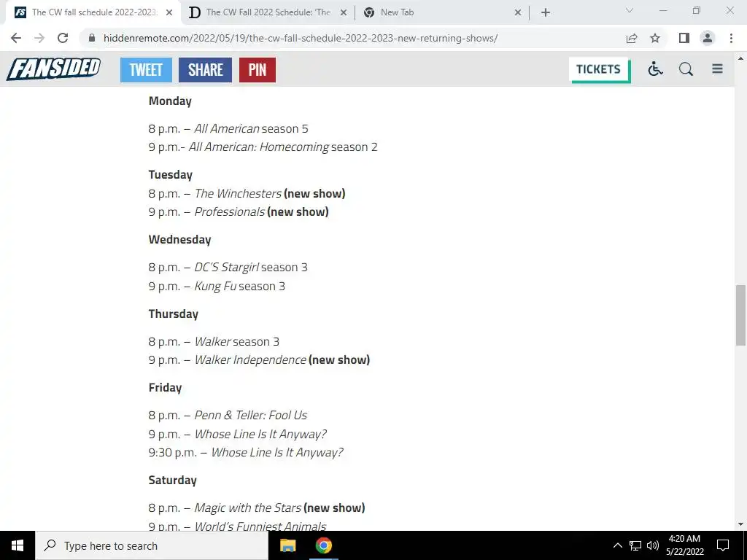Click the Chrome taskbar icon
This screenshot has height=560, width=747.
coord(323,545)
